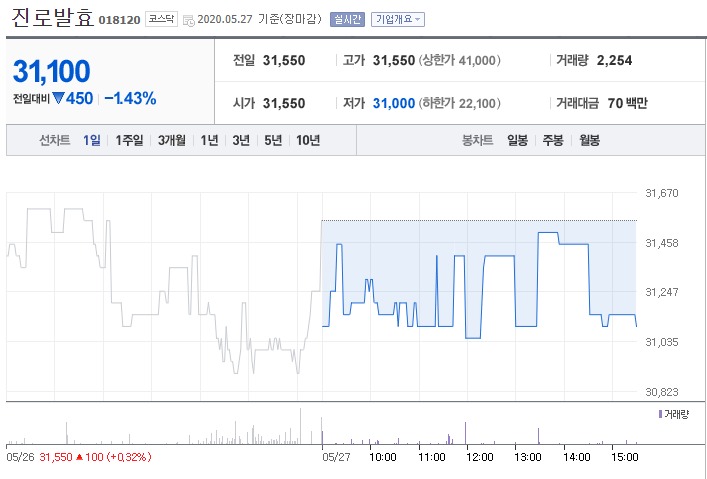Viewport: 707px width, 479px height.
Task: Click the percent change -1.43%
Action: (x=130, y=98)
